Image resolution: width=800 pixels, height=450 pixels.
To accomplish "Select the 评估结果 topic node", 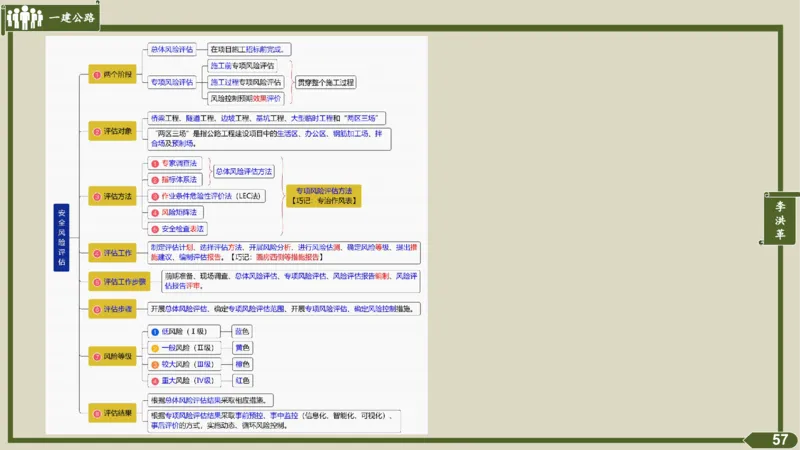I will [112, 413].
